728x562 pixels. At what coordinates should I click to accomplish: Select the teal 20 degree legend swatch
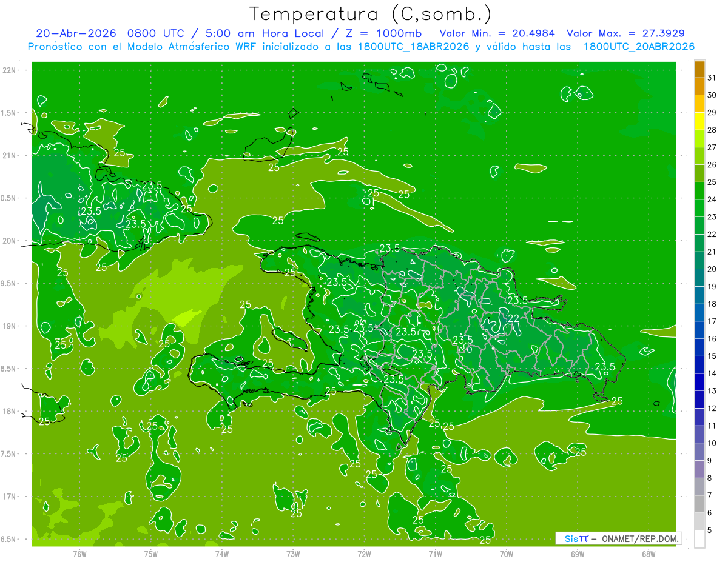pos(699,278)
